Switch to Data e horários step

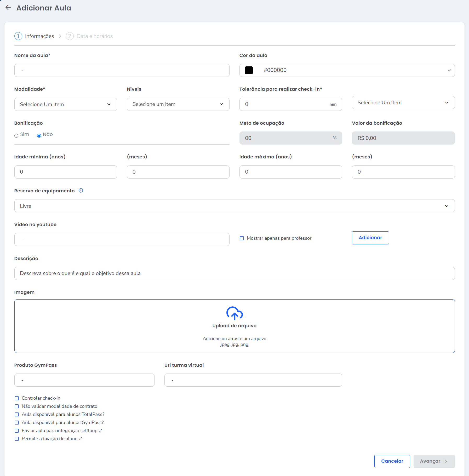pyautogui.click(x=95, y=36)
